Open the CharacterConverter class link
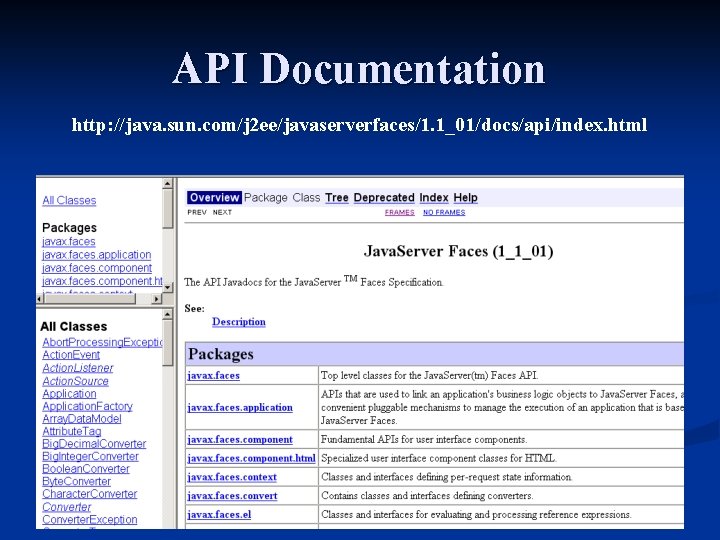This screenshot has width=720, height=540. click(90, 494)
